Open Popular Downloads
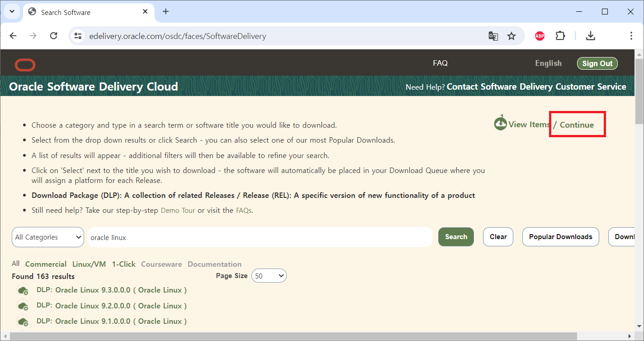Screen dimensions: 644x341 [561, 237]
